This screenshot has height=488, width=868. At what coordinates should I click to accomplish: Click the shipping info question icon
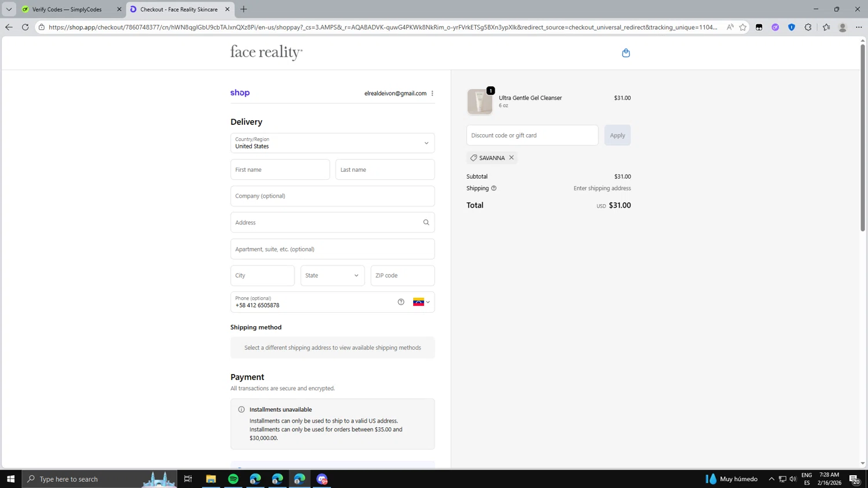[x=494, y=188]
